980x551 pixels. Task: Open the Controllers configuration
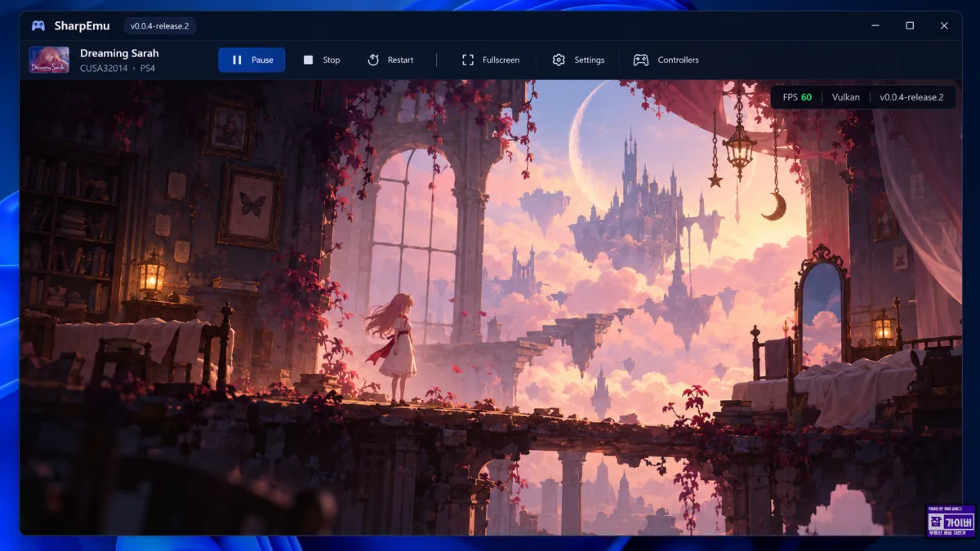click(666, 60)
